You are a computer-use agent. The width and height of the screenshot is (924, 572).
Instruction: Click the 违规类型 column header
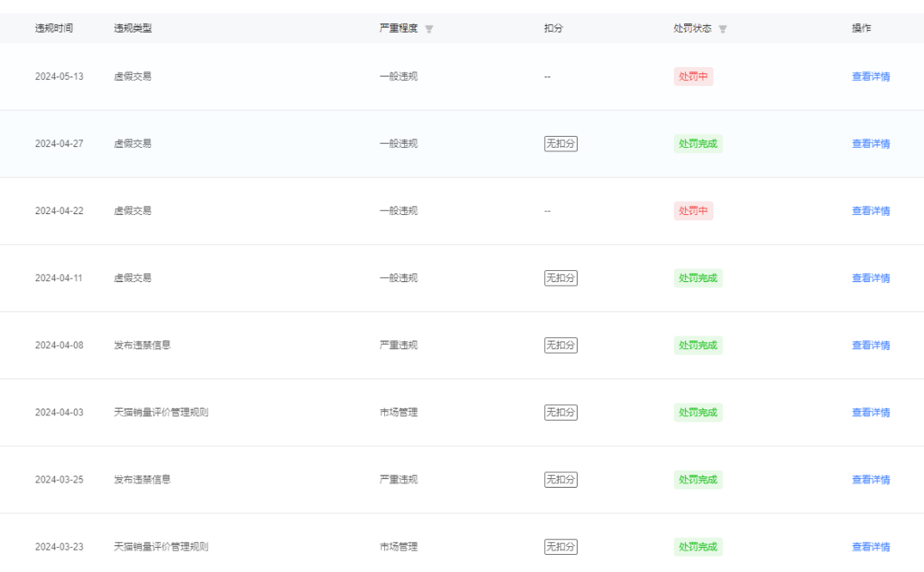tap(132, 28)
